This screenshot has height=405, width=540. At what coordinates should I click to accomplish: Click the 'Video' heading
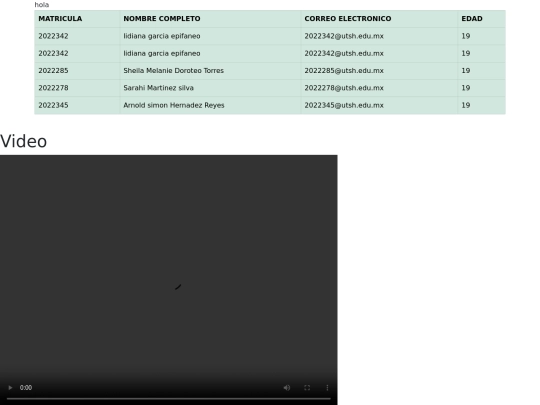23,141
